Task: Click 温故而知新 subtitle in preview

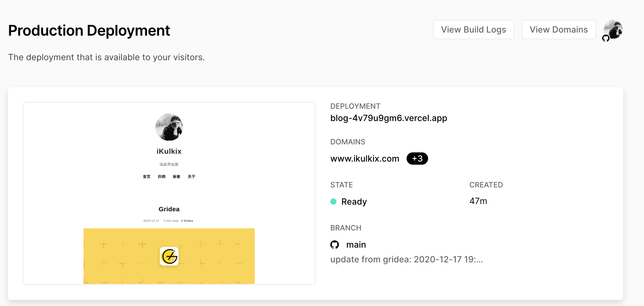Action: [x=169, y=164]
